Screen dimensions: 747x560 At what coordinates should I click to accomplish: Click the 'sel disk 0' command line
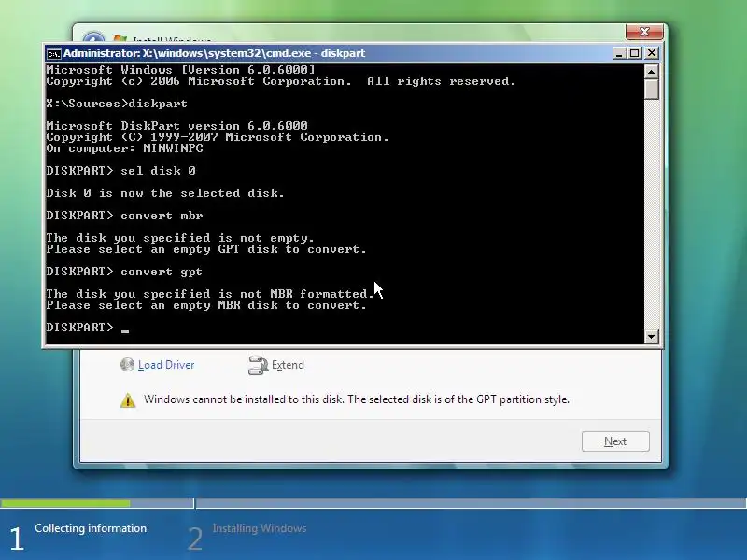121,171
